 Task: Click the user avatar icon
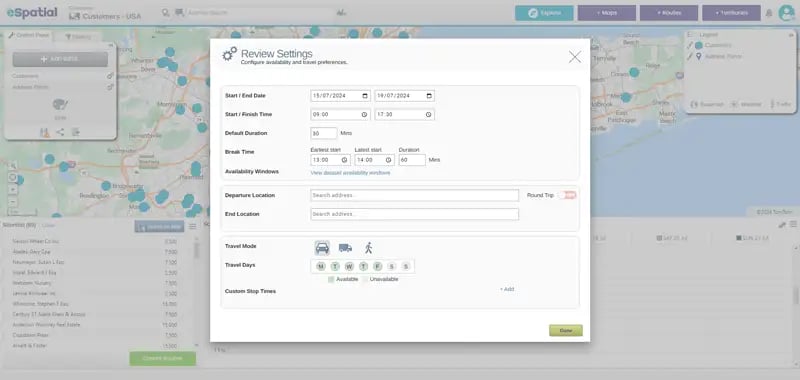[786, 13]
